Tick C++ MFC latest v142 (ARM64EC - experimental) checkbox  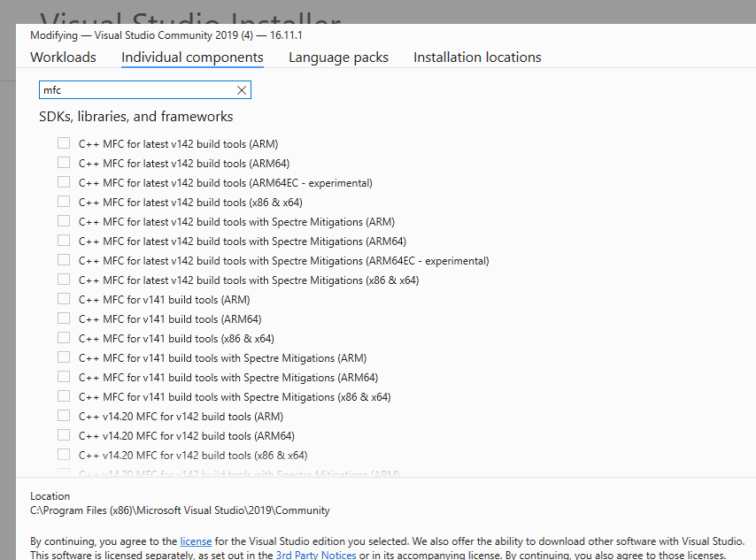pos(64,182)
